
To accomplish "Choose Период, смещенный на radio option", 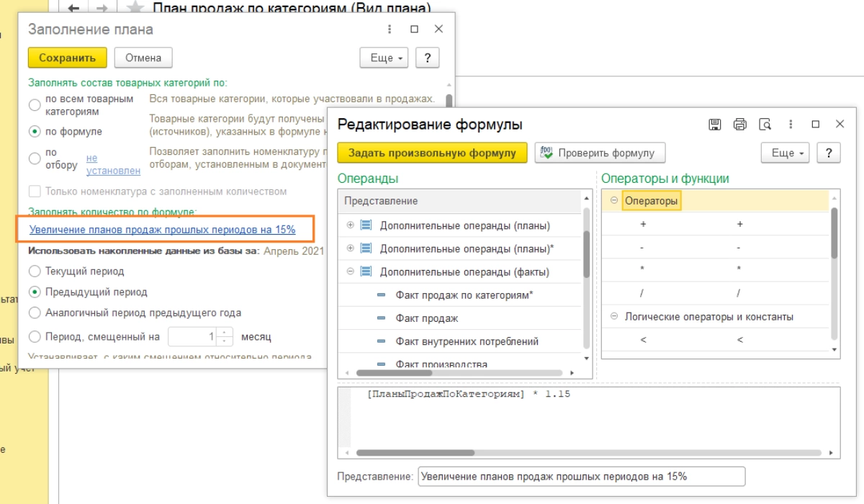I will tap(35, 336).
